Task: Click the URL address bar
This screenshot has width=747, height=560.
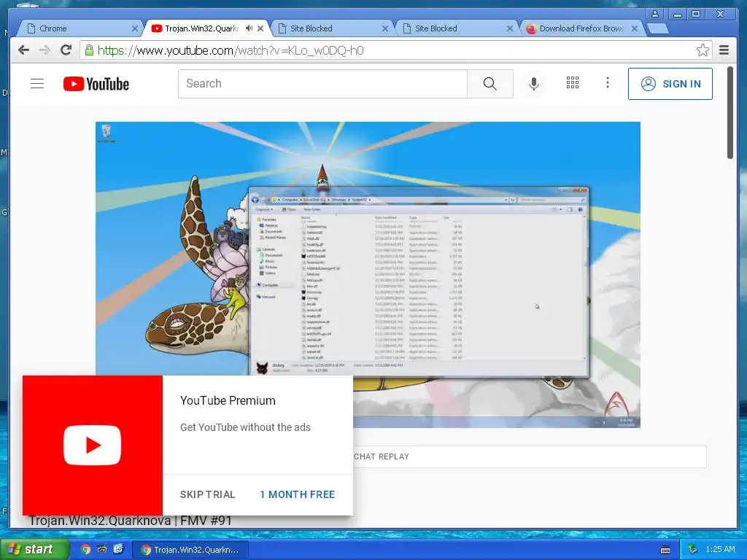Action: [x=395, y=50]
